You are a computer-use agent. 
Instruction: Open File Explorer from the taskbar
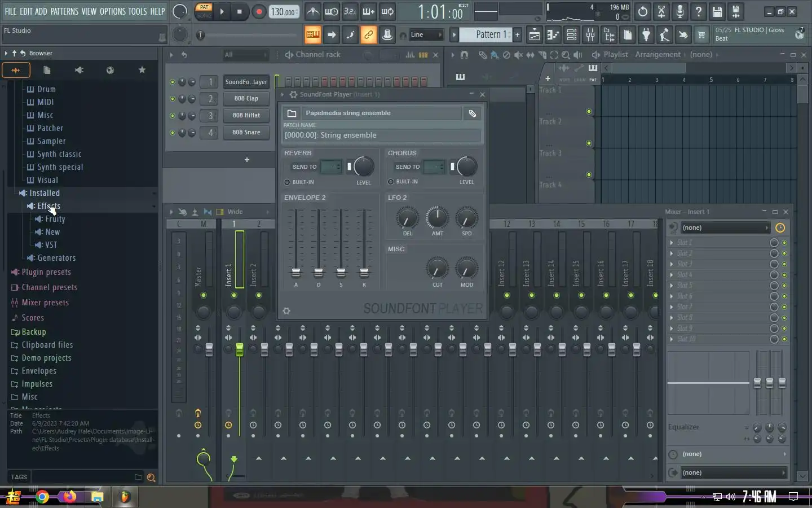[x=98, y=497]
